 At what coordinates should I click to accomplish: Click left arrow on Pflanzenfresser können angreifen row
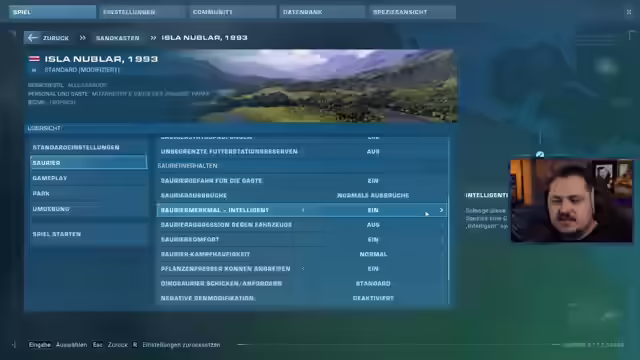click(303, 269)
